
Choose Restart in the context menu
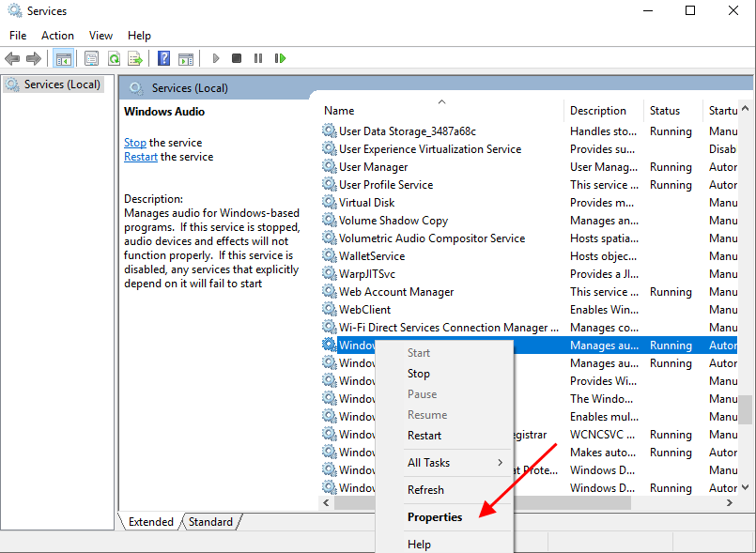point(424,436)
